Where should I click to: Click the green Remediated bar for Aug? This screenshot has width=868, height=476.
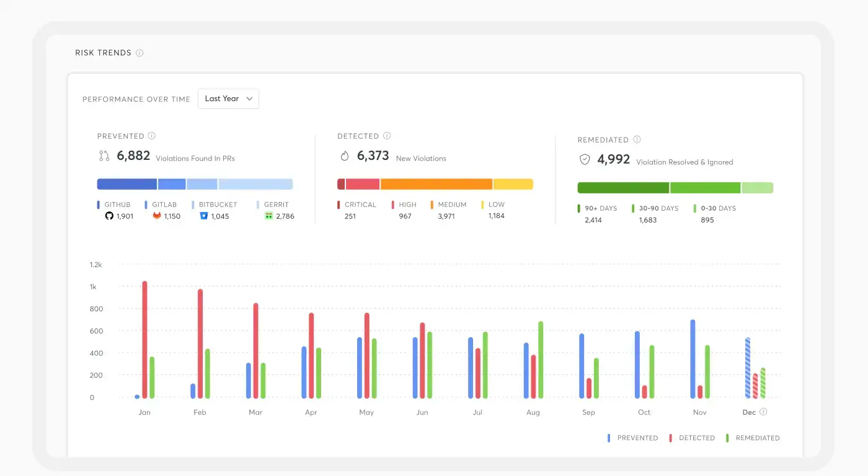click(541, 359)
